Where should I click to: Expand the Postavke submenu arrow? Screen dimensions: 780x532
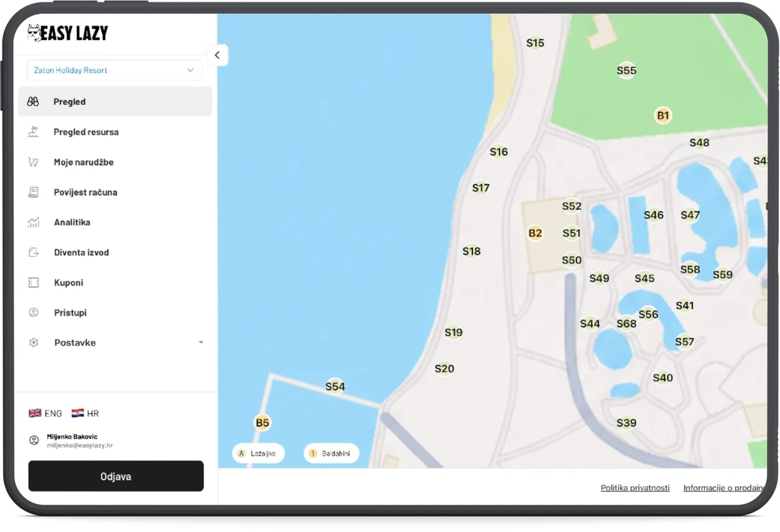(x=201, y=343)
